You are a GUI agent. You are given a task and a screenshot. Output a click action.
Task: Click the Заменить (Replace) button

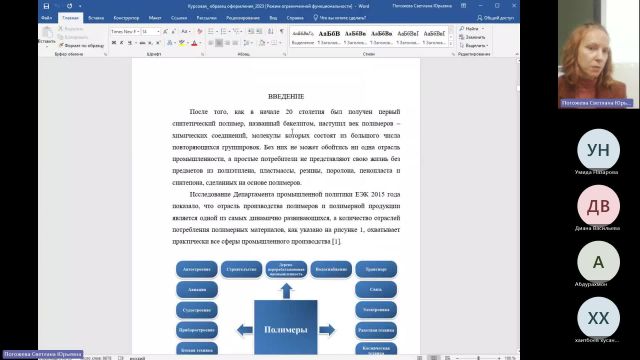point(472,37)
